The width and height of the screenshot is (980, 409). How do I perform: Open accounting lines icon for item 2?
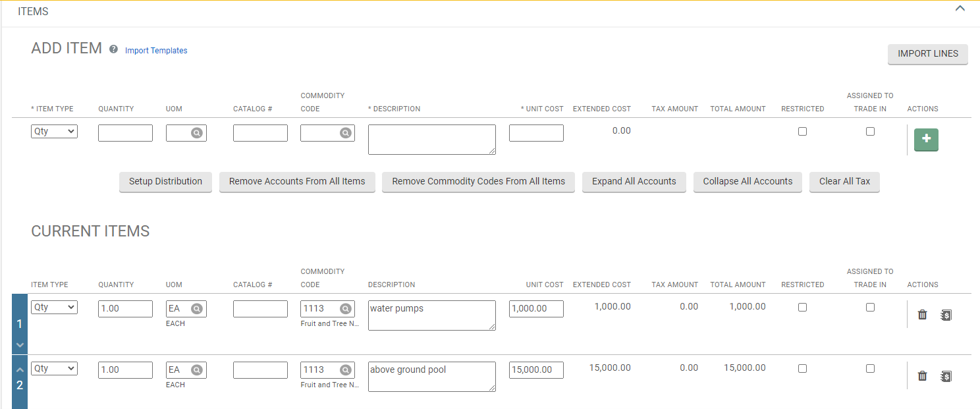[x=946, y=376]
